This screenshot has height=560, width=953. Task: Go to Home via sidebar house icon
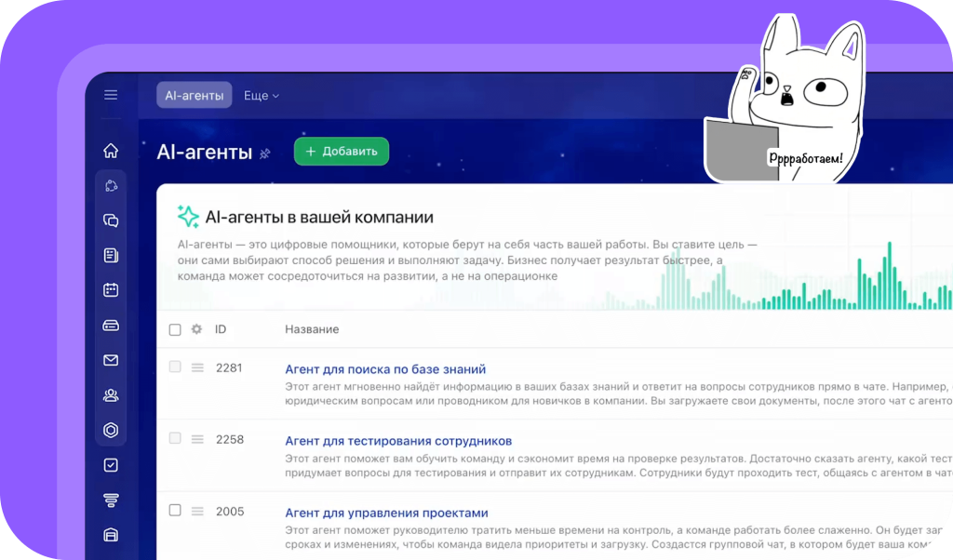(111, 151)
